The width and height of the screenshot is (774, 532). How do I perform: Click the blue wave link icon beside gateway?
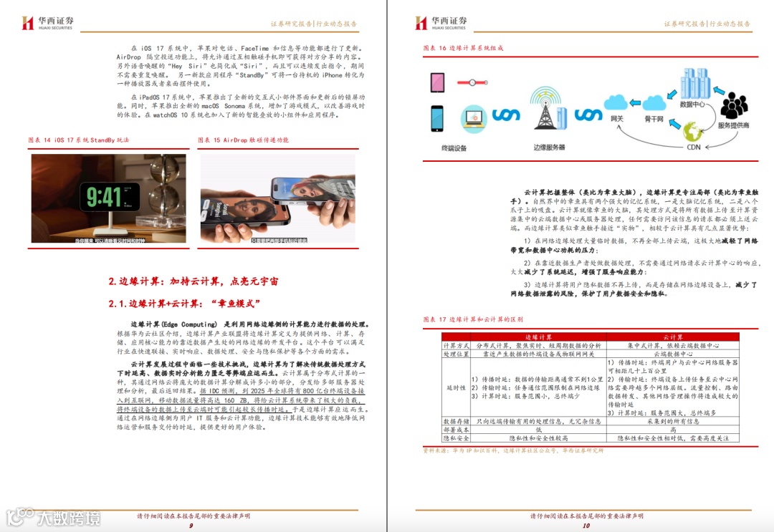pyautogui.click(x=588, y=115)
